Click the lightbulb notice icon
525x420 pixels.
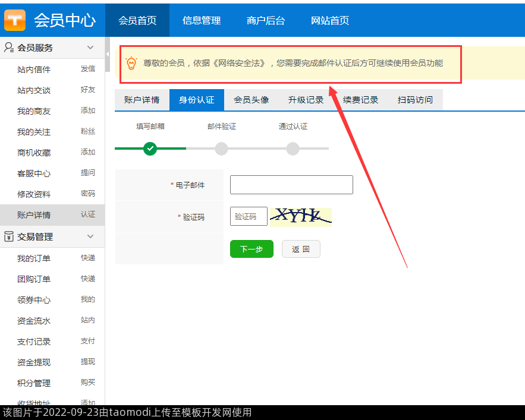[x=131, y=63]
